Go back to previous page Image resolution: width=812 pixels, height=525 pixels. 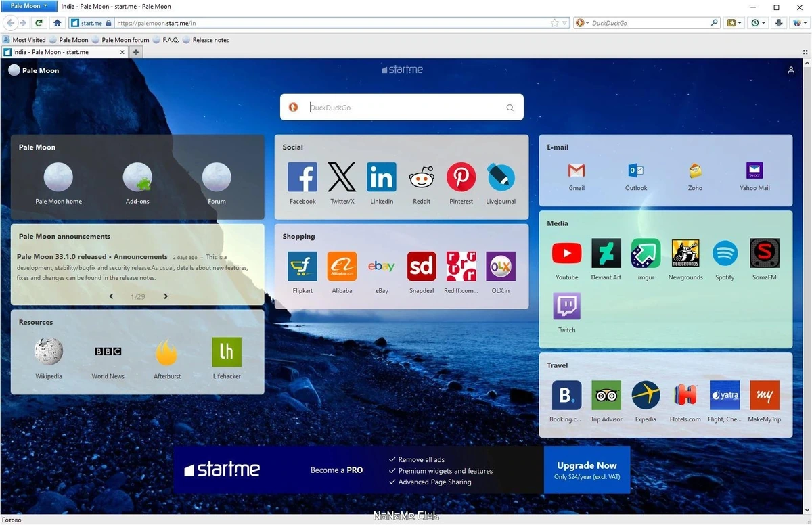[x=10, y=23]
